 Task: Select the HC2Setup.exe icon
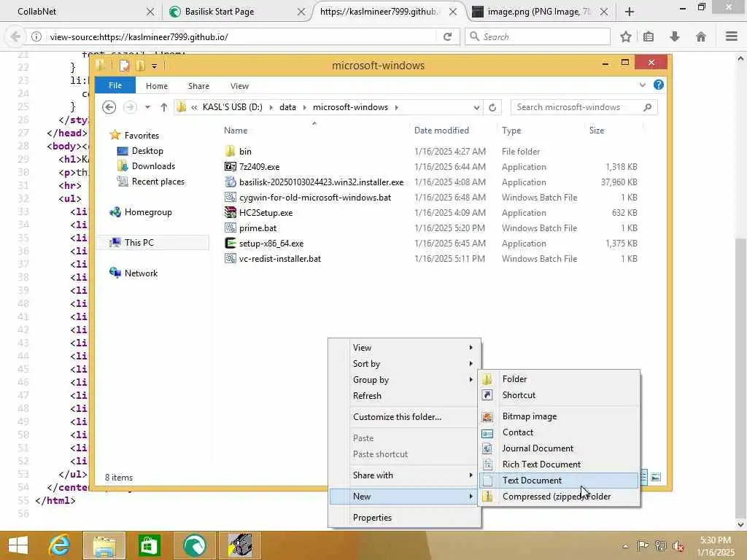tap(230, 212)
